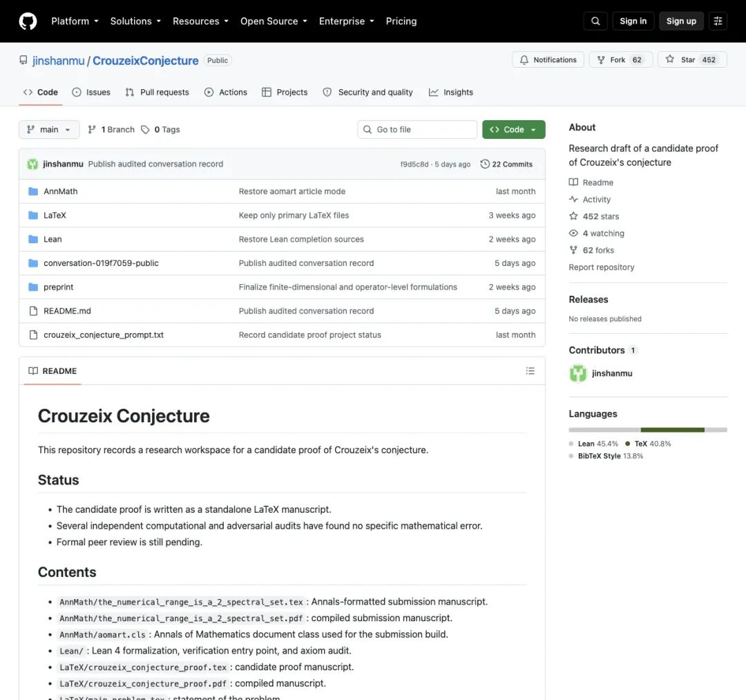Click the bell Notifications button
Screen dimensions: 746x700
click(x=548, y=59)
